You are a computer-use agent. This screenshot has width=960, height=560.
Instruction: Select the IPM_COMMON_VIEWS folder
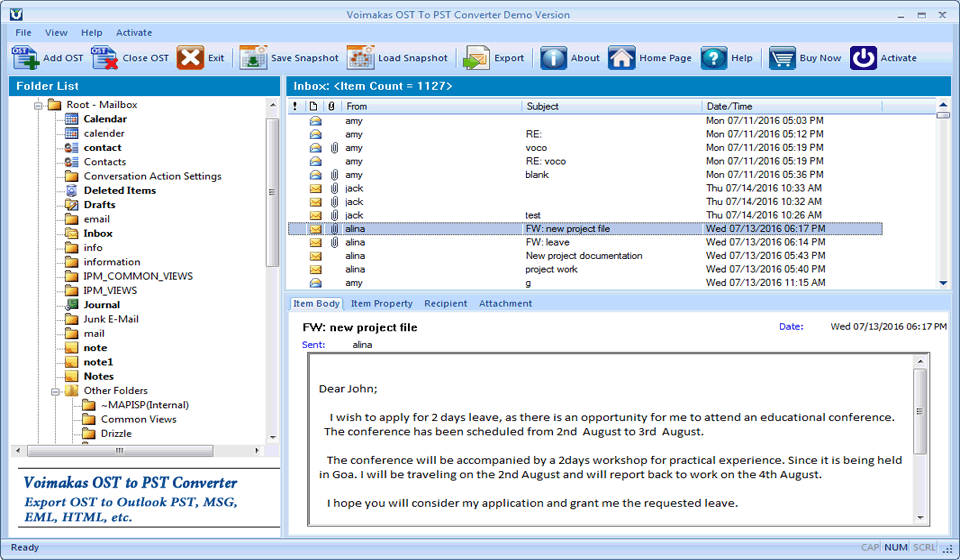click(x=138, y=276)
